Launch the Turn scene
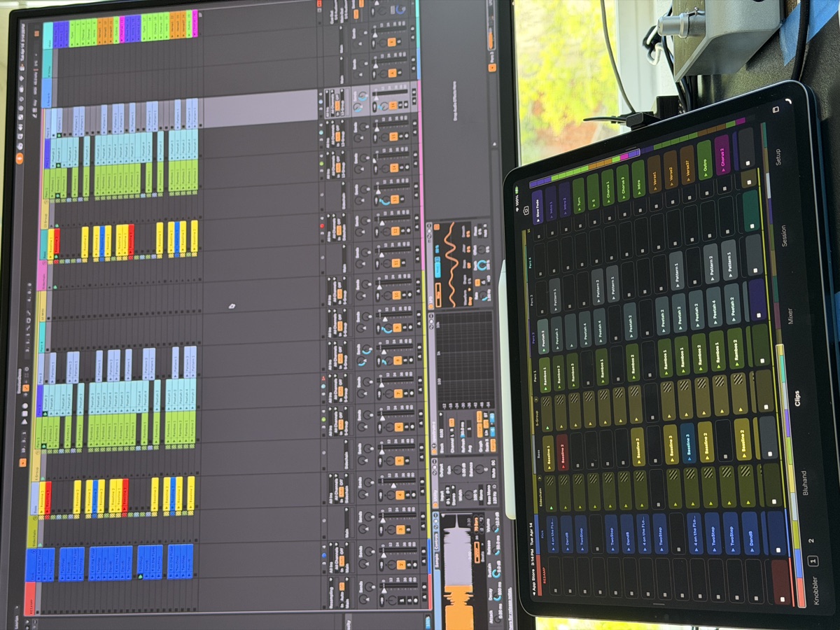 [580, 195]
